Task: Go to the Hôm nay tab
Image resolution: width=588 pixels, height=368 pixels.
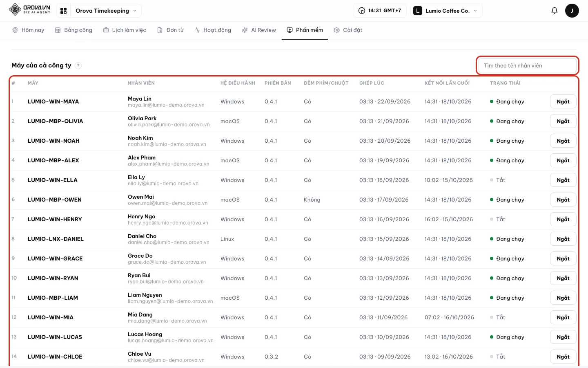Action: 28,30
